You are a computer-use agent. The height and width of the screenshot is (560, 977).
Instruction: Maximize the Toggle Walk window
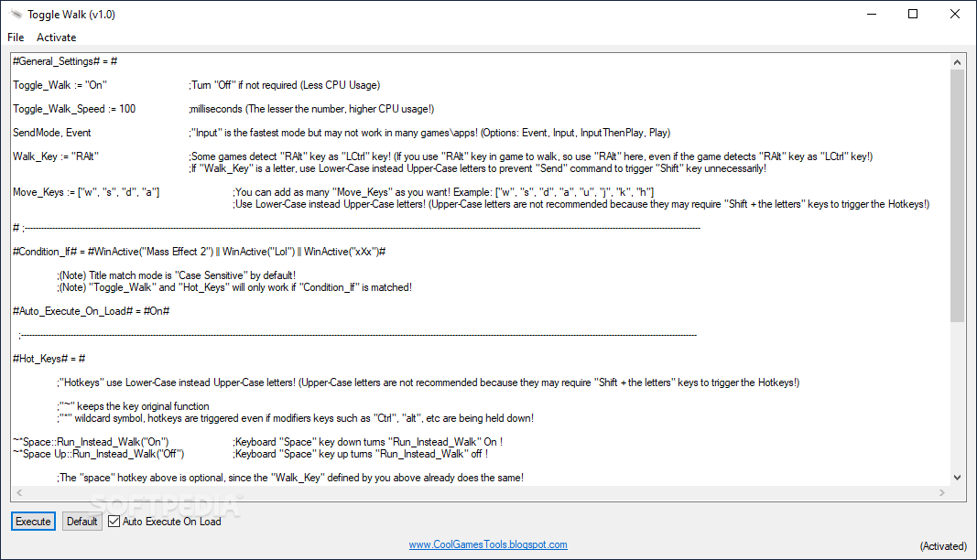913,15
